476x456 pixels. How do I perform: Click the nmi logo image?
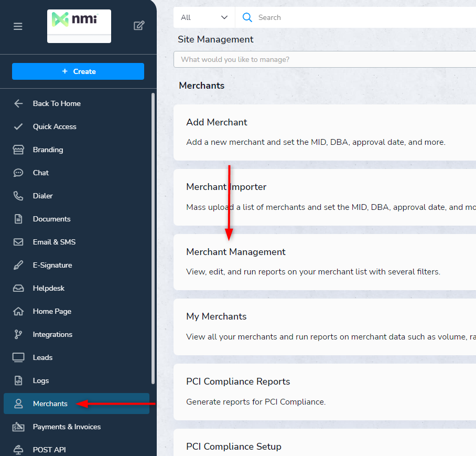click(79, 26)
